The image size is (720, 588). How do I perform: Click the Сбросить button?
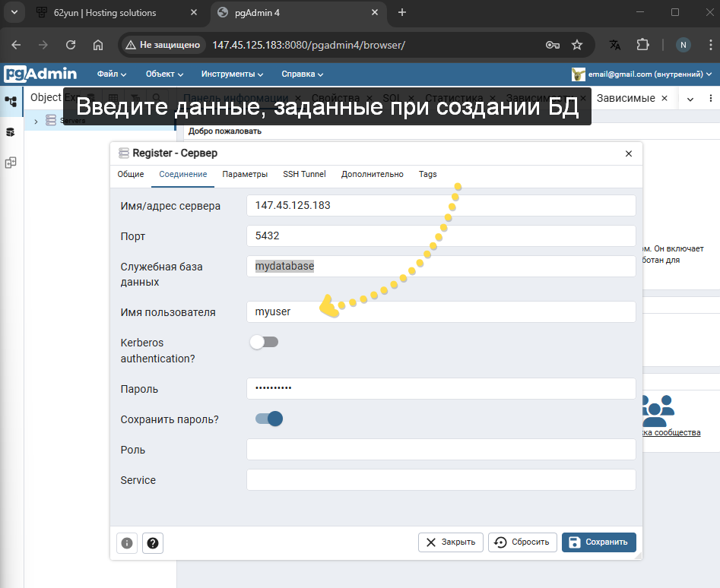[522, 542]
